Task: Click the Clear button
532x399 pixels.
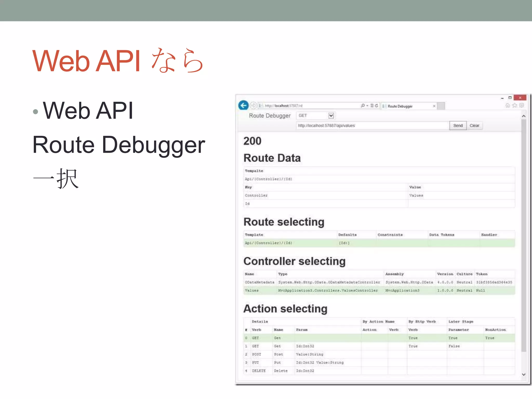Action: pyautogui.click(x=474, y=125)
